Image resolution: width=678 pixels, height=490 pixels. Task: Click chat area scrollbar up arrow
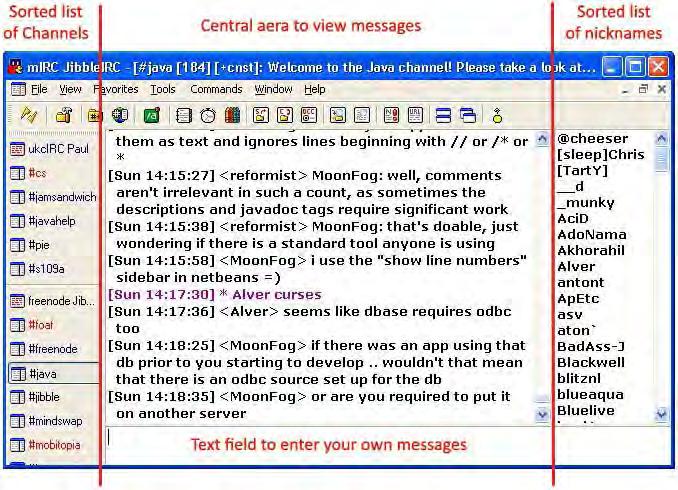(x=542, y=139)
